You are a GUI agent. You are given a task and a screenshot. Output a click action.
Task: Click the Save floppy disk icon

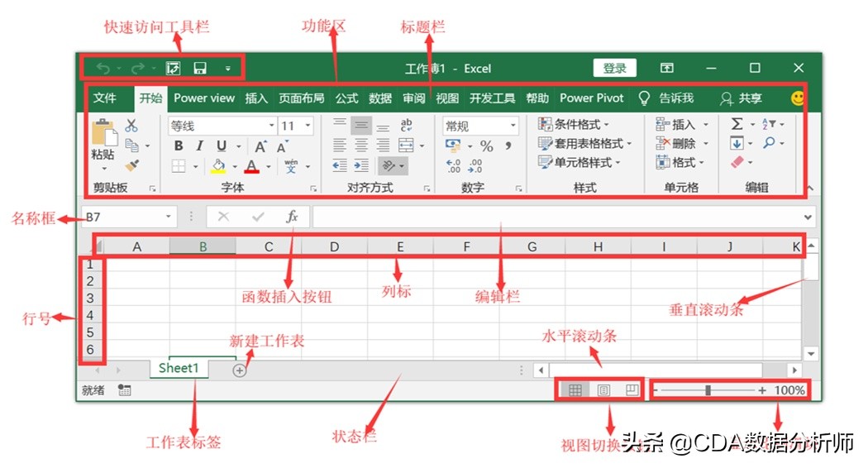pos(200,68)
